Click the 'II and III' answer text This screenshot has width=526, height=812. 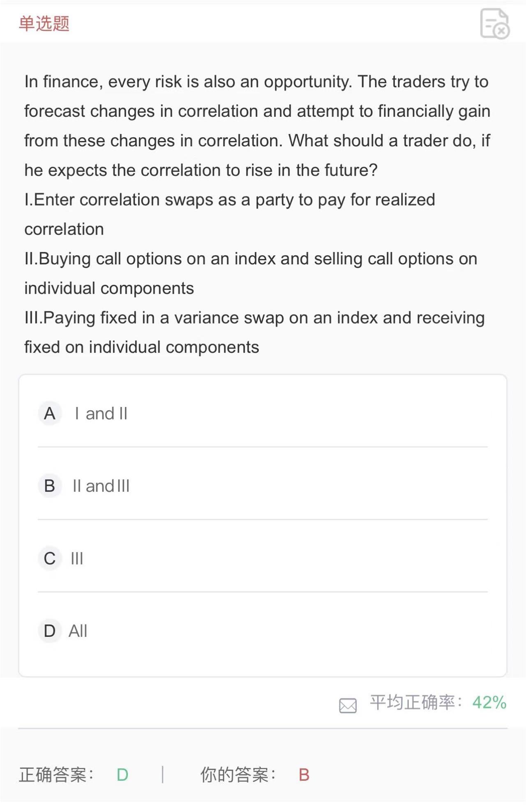[101, 486]
